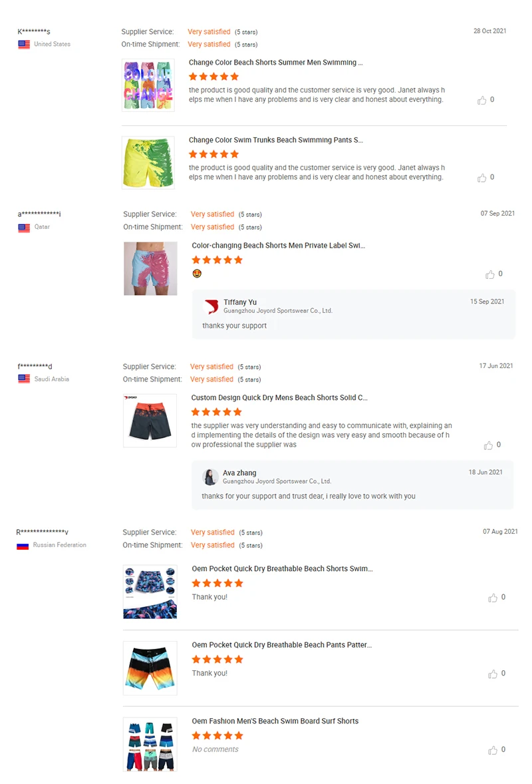Open Custom Design Quick Dry Mens Shorts link
The height and width of the screenshot is (784, 532).
279,397
